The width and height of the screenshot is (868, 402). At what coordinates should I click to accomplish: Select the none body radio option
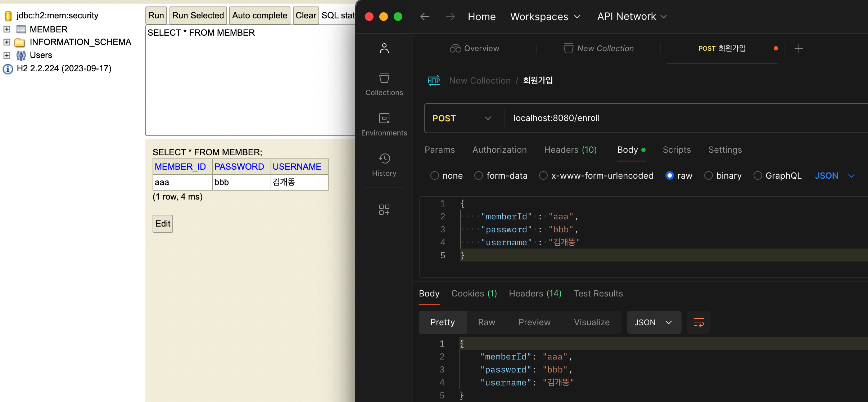[x=435, y=175]
